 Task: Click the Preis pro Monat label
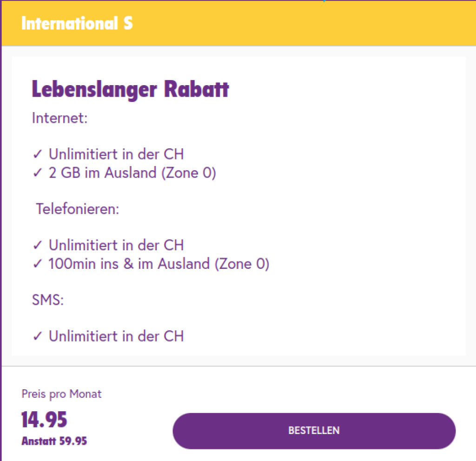61,394
